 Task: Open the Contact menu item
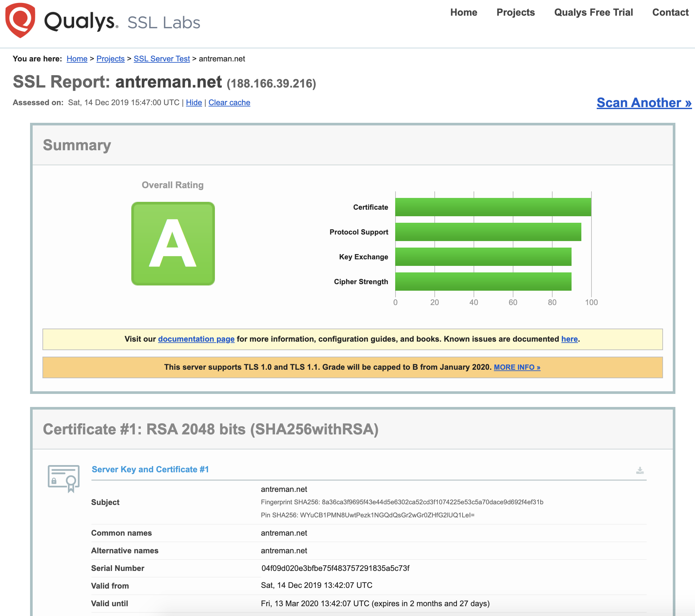click(670, 13)
